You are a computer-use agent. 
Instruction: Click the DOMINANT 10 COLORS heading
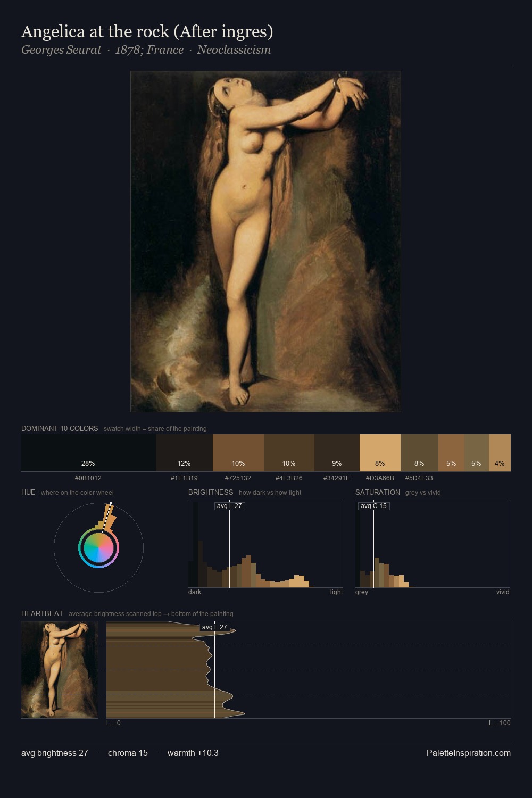click(60, 428)
